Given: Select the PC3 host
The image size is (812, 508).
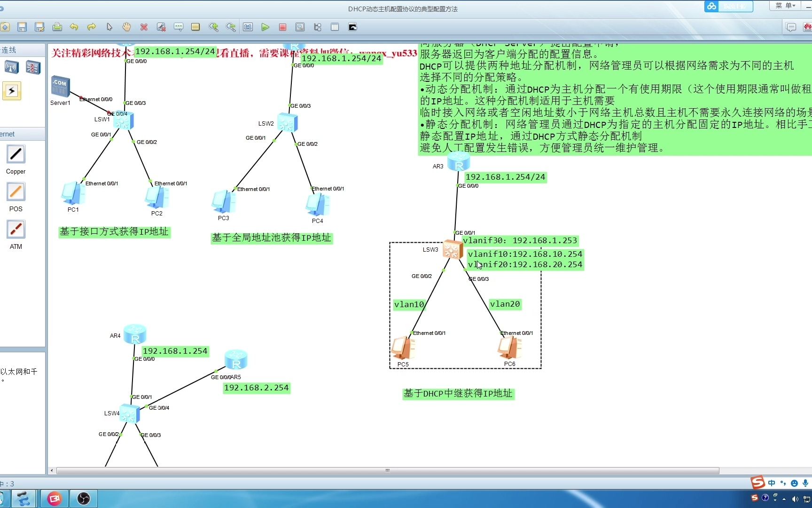Looking at the screenshot, I should pos(224,202).
